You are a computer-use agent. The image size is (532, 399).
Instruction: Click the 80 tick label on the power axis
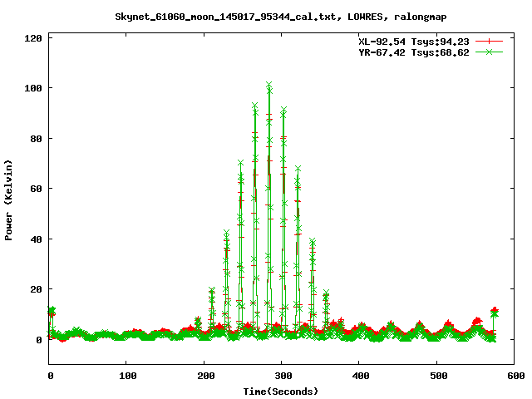pyautogui.click(x=36, y=138)
